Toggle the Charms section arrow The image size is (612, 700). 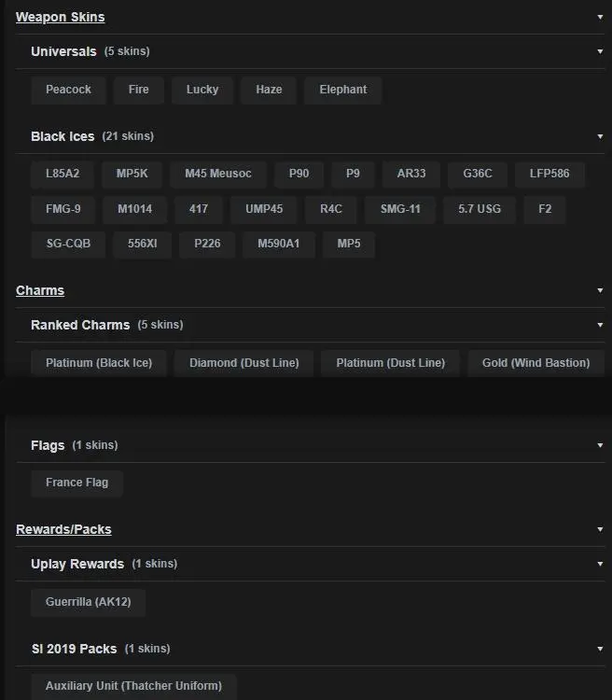(600, 290)
